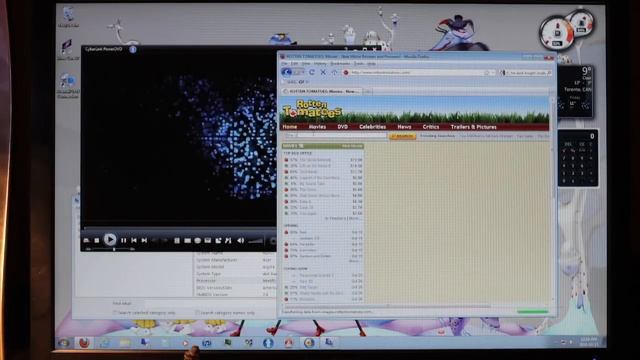Open the View menu in Firefox
Image resolution: width=640 pixels, height=360 pixels.
click(x=306, y=64)
